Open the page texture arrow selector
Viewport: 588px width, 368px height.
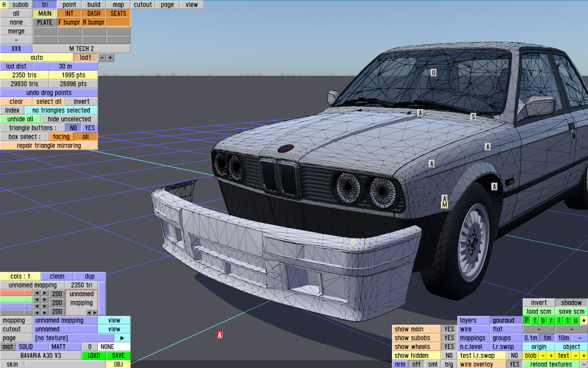pyautogui.click(x=122, y=338)
